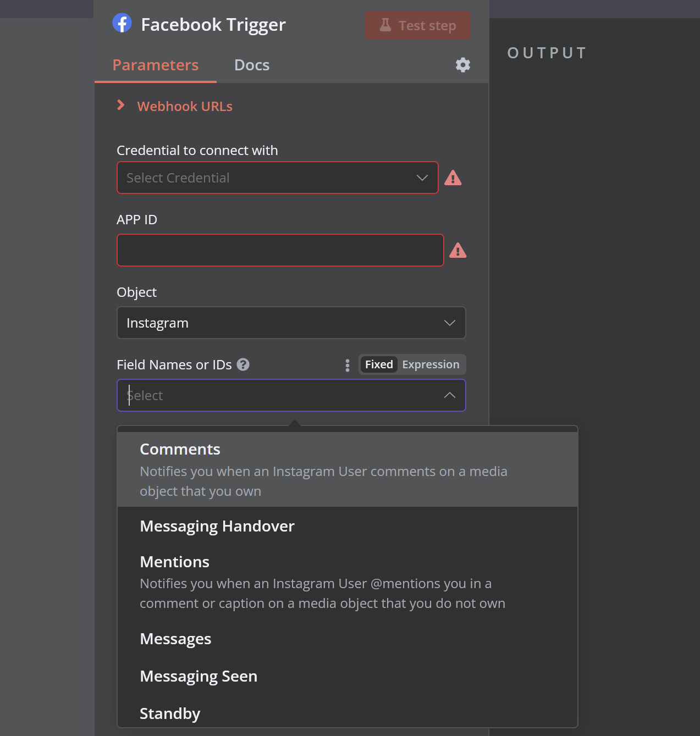Switch to the Docs tab
Image resolution: width=700 pixels, height=736 pixels.
[x=252, y=65]
